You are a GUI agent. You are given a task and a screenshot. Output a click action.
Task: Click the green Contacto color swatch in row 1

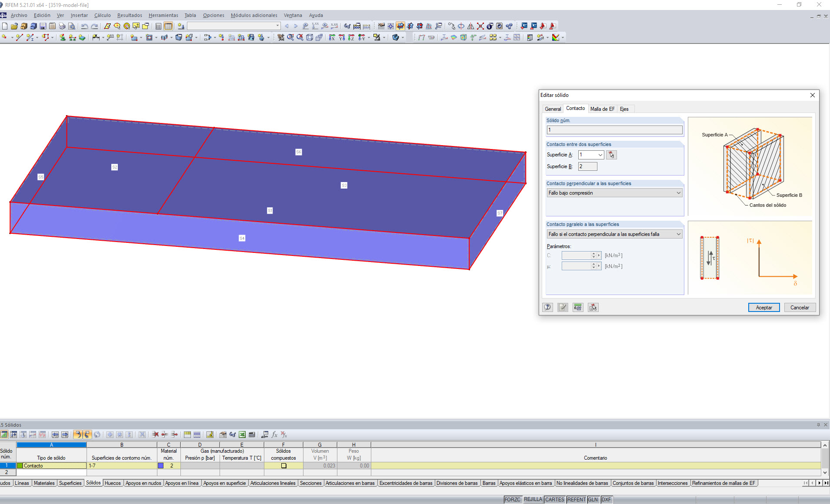click(20, 466)
